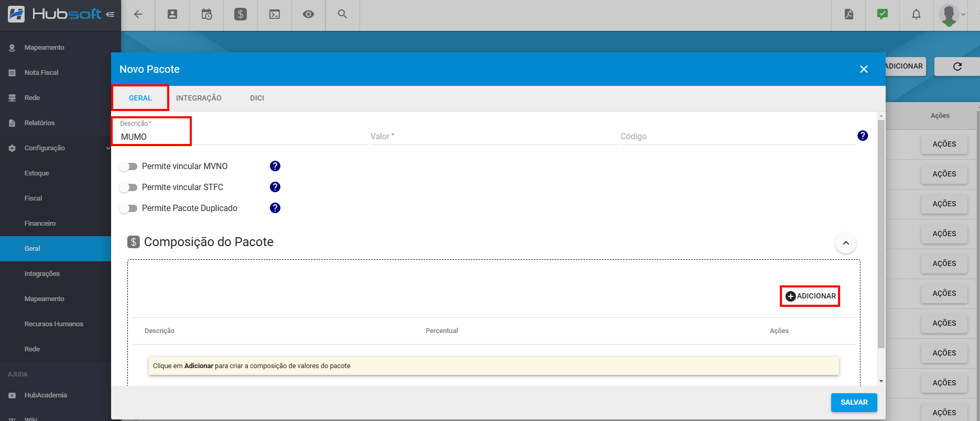
Task: Click the magnifier search icon in toolbar
Action: click(342, 15)
